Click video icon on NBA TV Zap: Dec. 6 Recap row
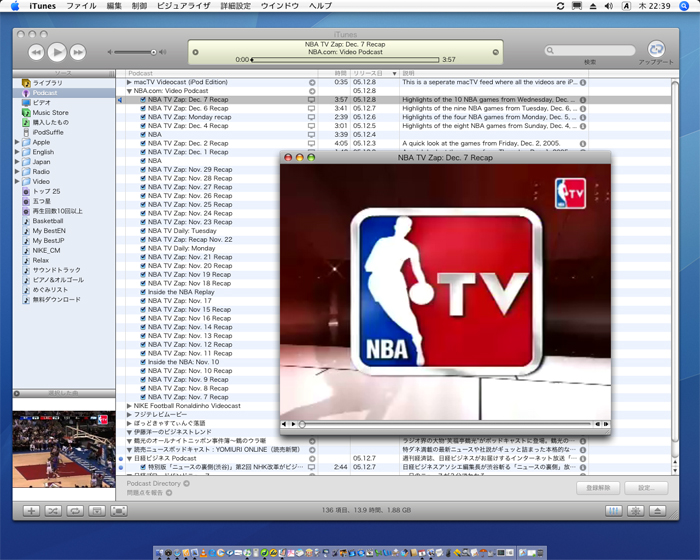This screenshot has width=700, height=560. [x=312, y=109]
